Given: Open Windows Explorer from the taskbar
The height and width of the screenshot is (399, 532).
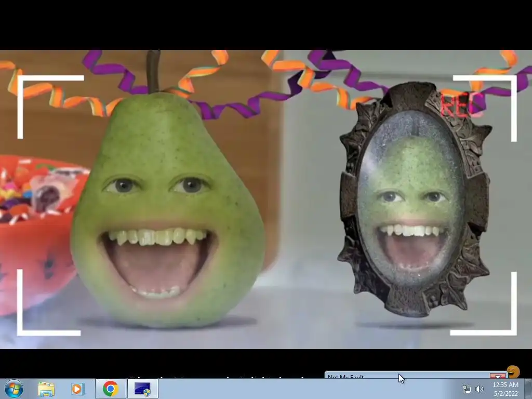Looking at the screenshot, I should pyautogui.click(x=46, y=389).
